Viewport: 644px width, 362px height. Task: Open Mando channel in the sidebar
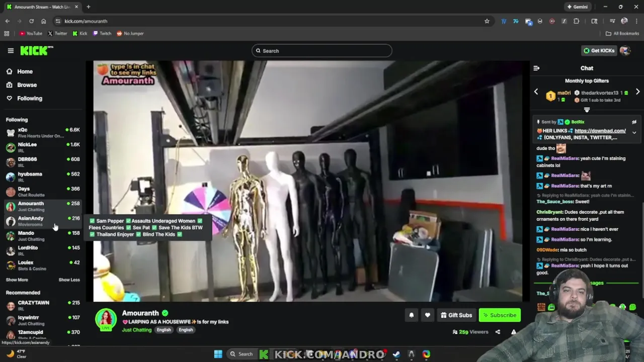tap(43, 236)
